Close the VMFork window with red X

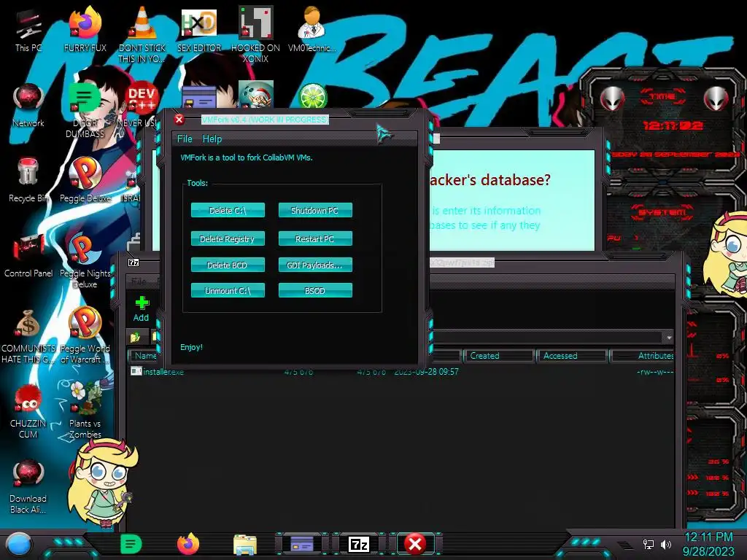pyautogui.click(x=179, y=120)
